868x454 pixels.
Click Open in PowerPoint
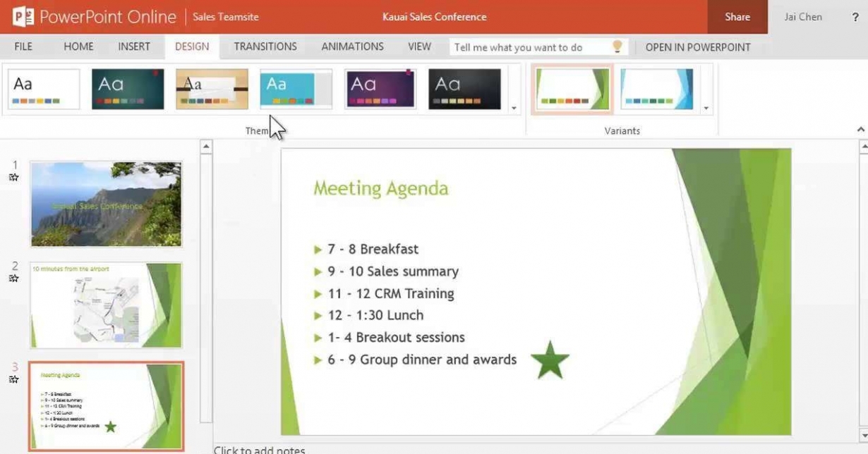point(697,47)
